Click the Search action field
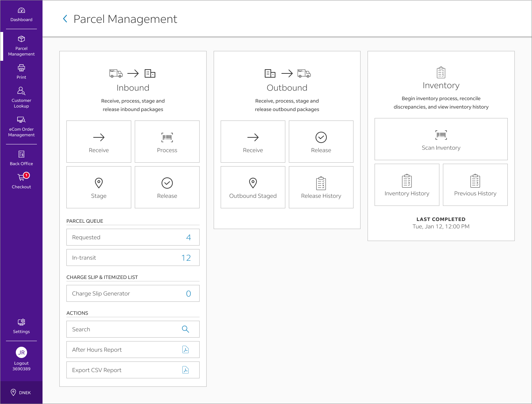Screen dimensions: 532x404 133,329
